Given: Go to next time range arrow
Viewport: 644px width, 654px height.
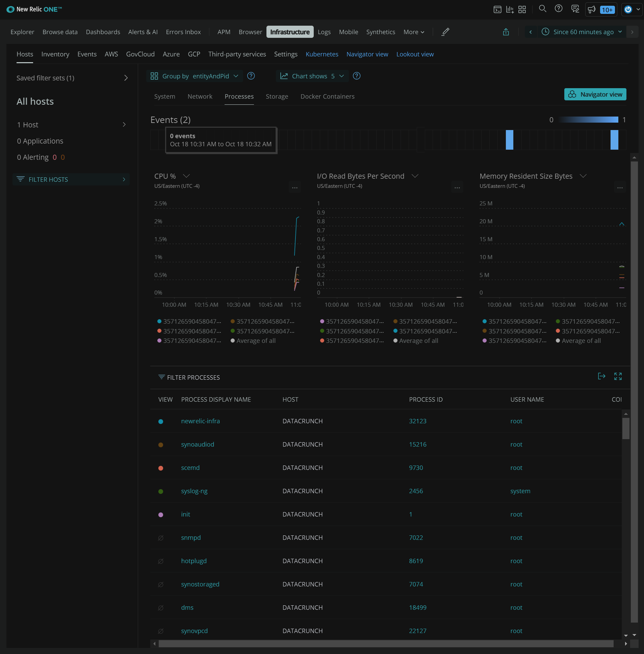Looking at the screenshot, I should 632,32.
